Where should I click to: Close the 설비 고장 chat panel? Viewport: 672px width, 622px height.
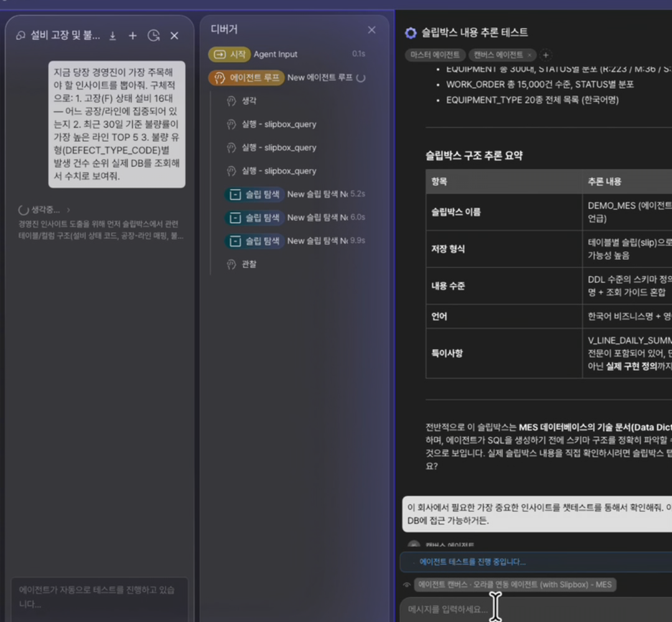point(174,36)
